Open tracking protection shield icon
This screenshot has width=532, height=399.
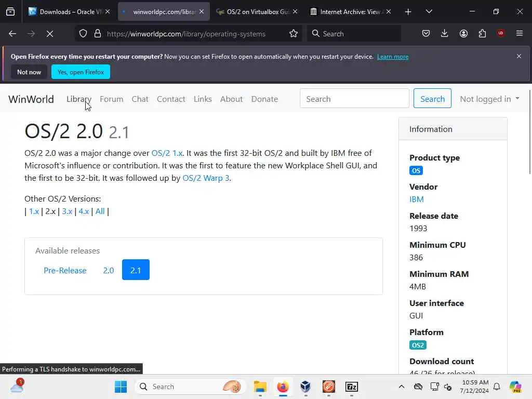click(83, 34)
